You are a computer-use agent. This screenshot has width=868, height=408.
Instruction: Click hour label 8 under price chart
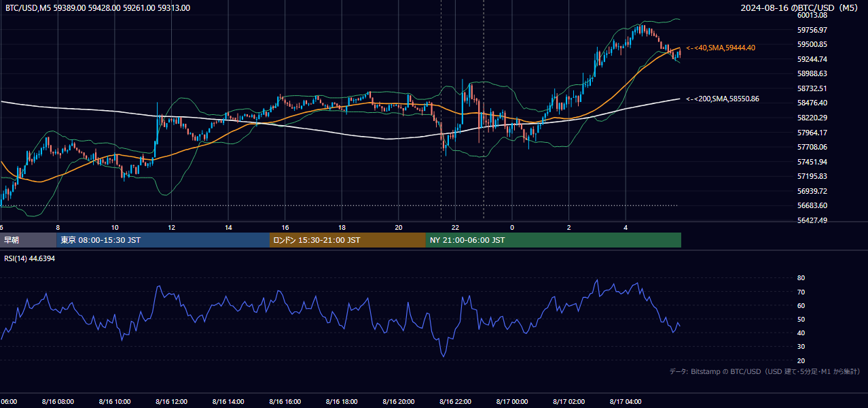[x=58, y=227]
